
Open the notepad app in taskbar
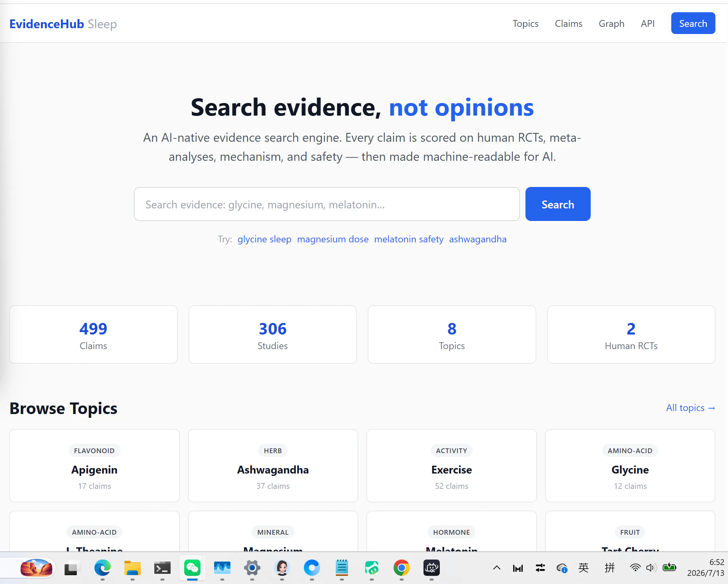342,568
